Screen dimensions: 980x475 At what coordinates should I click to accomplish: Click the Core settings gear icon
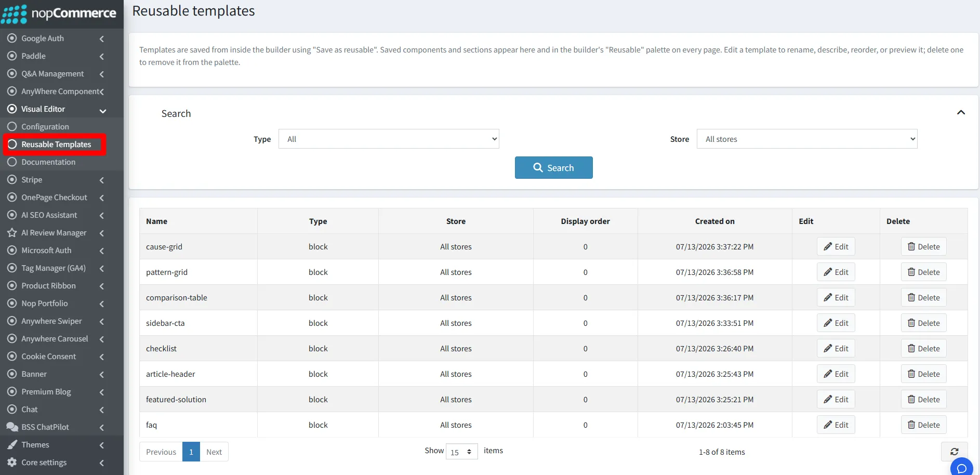pos(12,462)
